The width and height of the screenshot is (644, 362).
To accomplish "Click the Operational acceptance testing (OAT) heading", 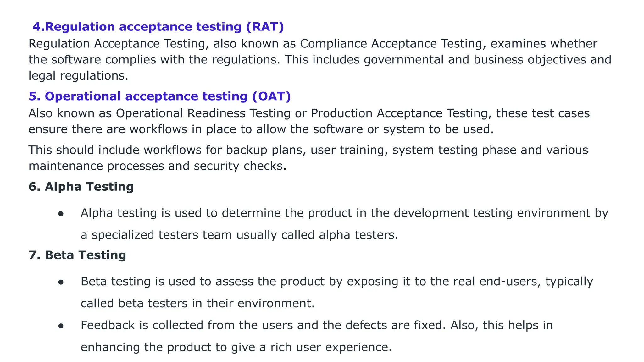I will tap(160, 96).
